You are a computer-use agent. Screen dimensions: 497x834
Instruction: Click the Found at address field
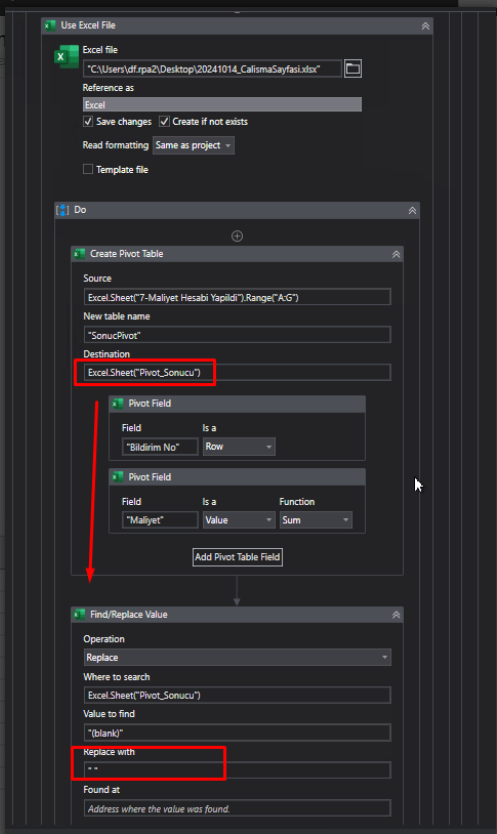237,808
